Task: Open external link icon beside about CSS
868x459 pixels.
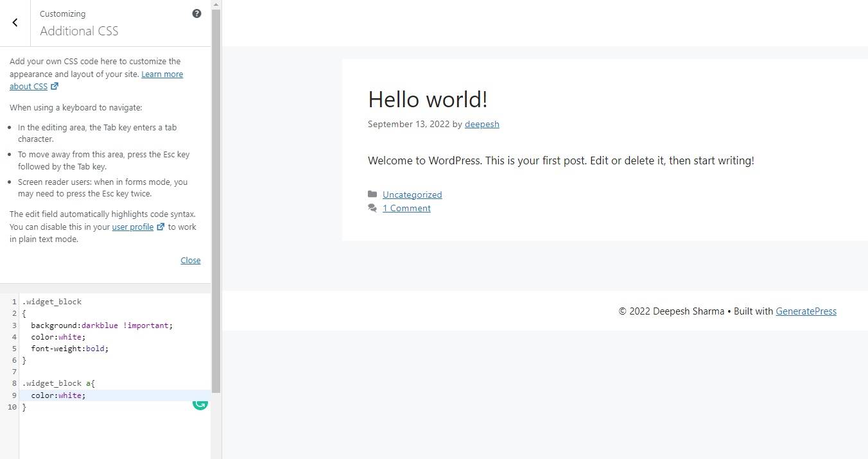Action: click(55, 86)
